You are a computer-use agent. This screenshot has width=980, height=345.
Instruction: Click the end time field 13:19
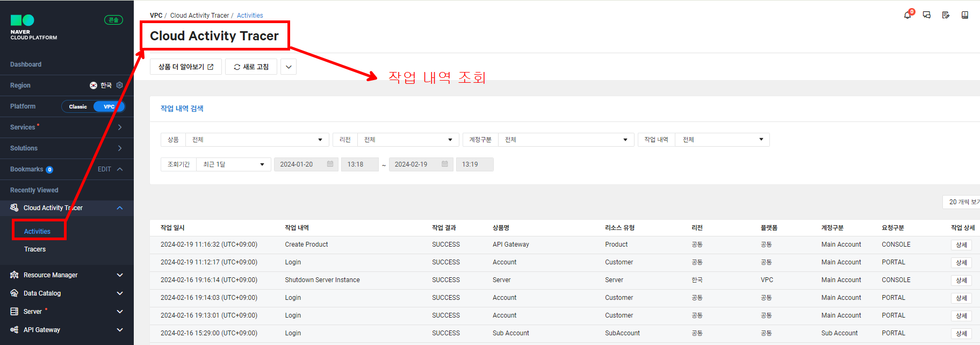[x=475, y=164]
